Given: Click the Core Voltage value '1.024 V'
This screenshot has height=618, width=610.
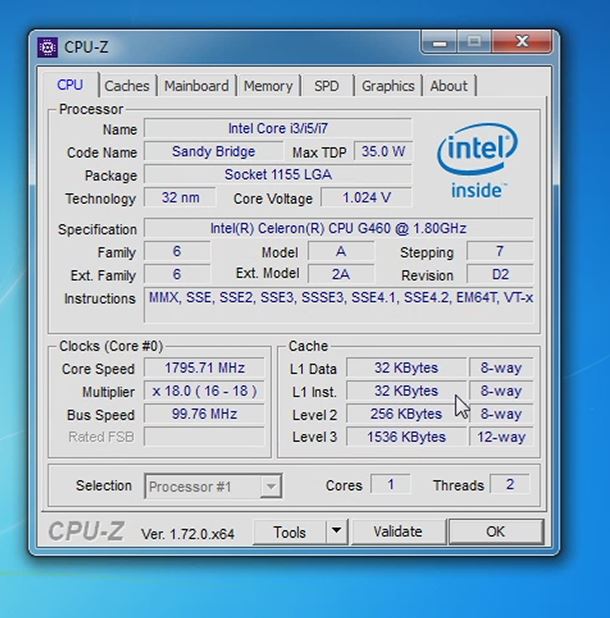Looking at the screenshot, I should (x=366, y=197).
